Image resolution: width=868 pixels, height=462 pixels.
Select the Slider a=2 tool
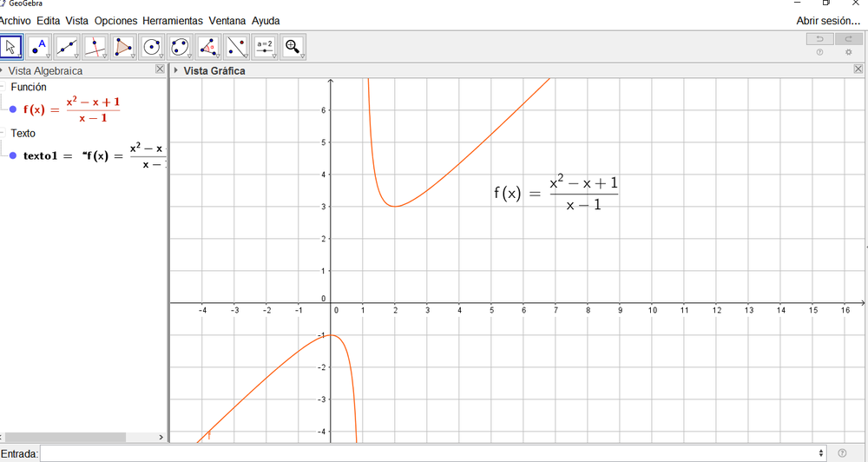click(x=265, y=47)
